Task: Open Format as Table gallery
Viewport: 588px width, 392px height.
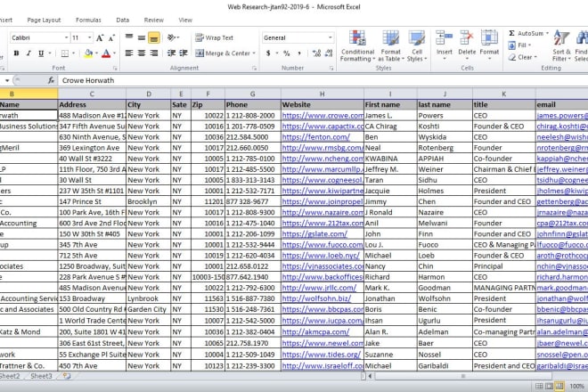Action: (x=391, y=45)
